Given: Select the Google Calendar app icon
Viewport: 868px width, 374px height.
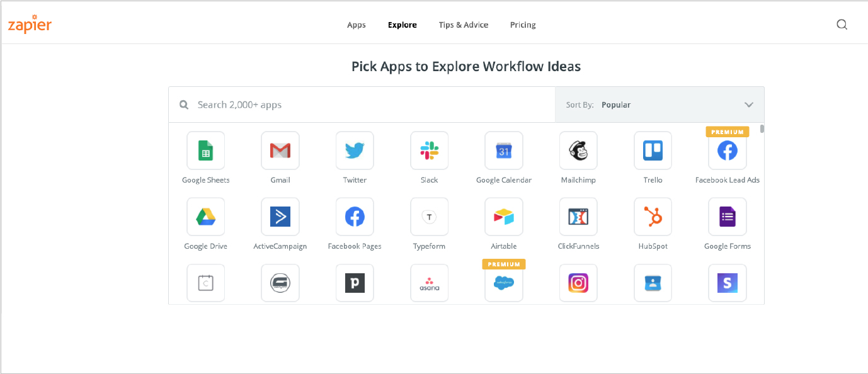Looking at the screenshot, I should coord(504,150).
